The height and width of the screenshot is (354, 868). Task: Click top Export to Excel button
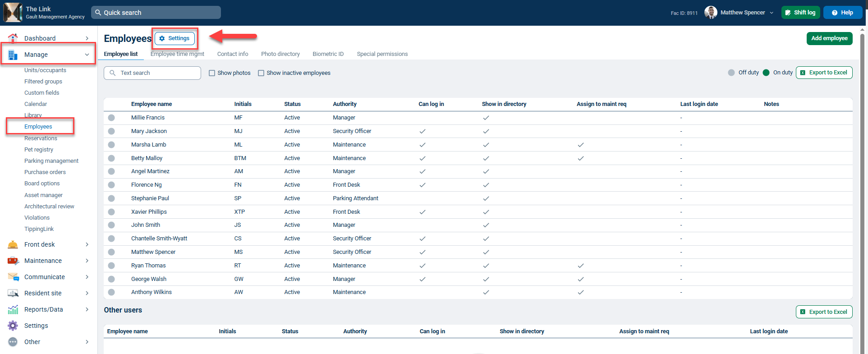point(824,73)
